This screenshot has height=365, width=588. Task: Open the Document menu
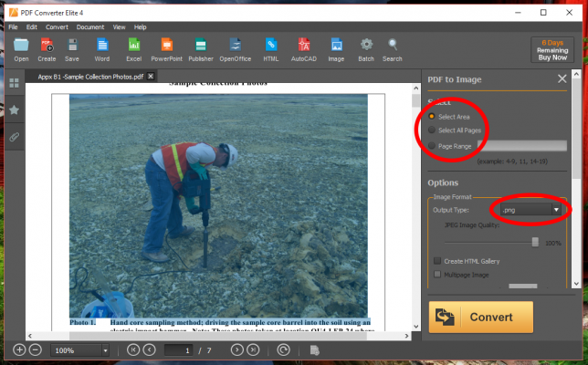[x=90, y=27]
